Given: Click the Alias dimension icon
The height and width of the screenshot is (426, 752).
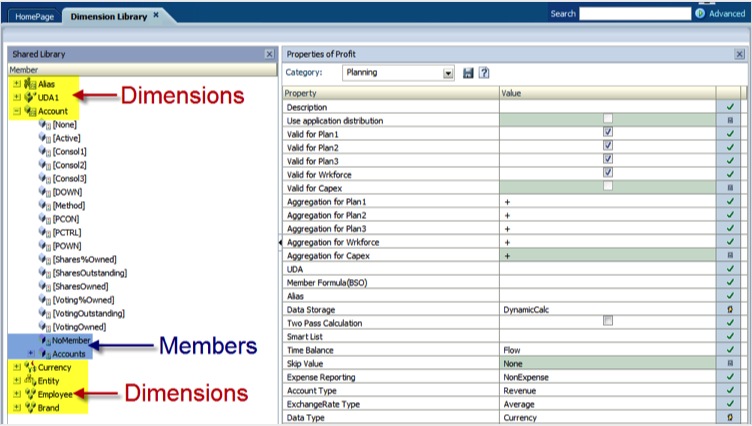Looking at the screenshot, I should 30,83.
